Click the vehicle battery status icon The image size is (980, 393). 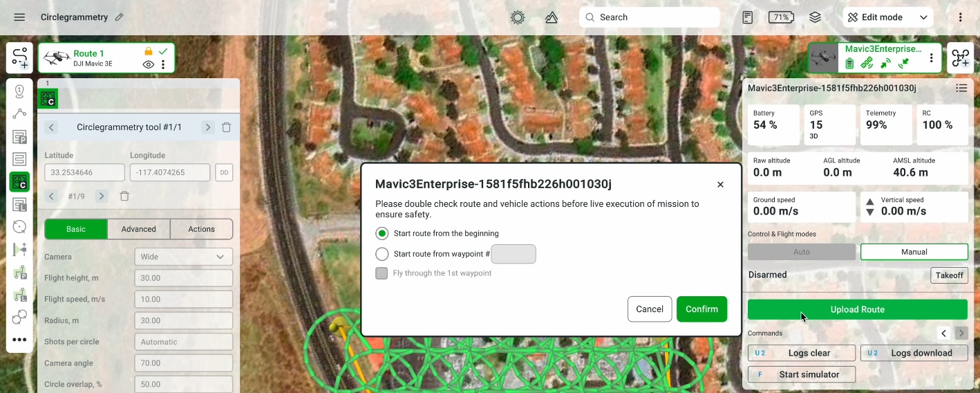click(x=850, y=64)
